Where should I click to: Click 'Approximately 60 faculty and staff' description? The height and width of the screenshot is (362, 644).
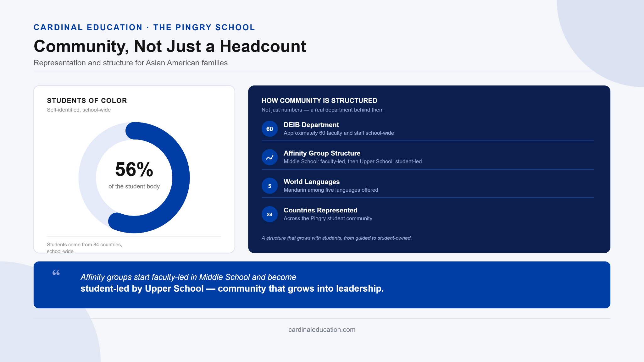(x=339, y=133)
